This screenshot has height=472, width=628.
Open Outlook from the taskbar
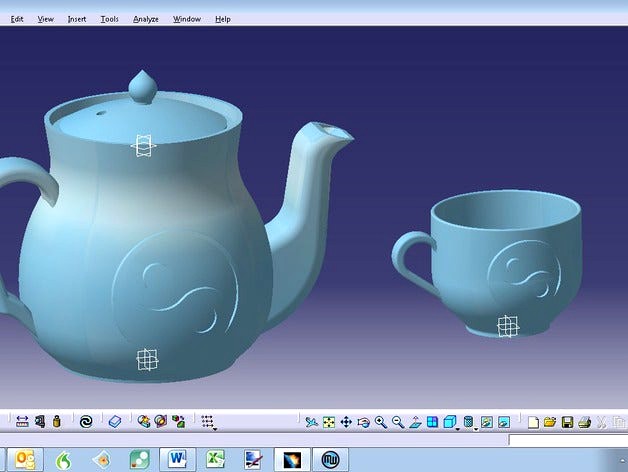pos(25,459)
